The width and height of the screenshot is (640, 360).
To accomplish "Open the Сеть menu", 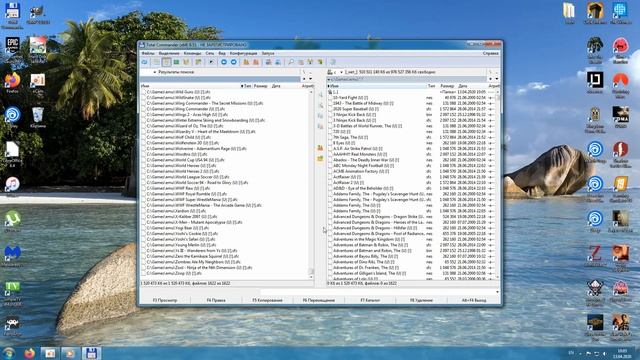I will tap(210, 53).
